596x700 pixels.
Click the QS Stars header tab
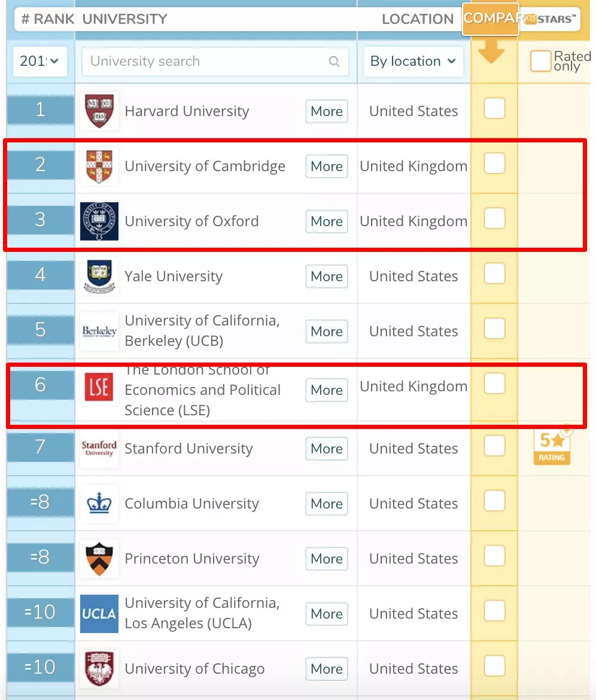coord(551,19)
